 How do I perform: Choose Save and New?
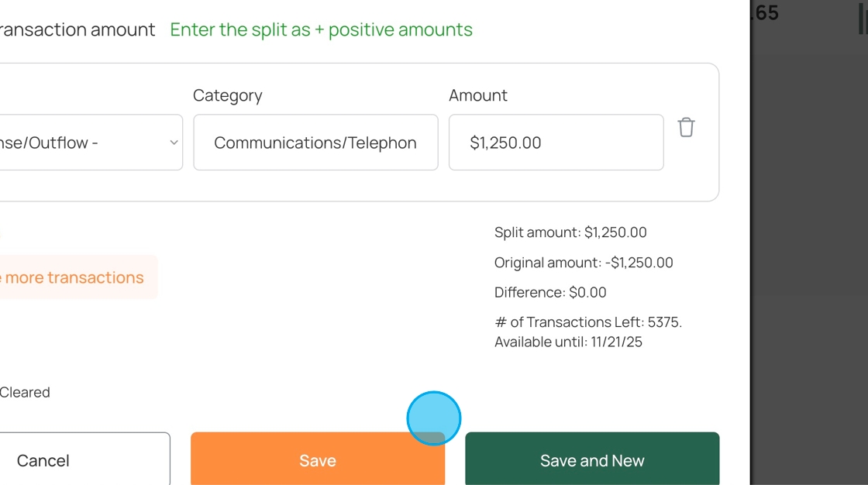point(592,460)
